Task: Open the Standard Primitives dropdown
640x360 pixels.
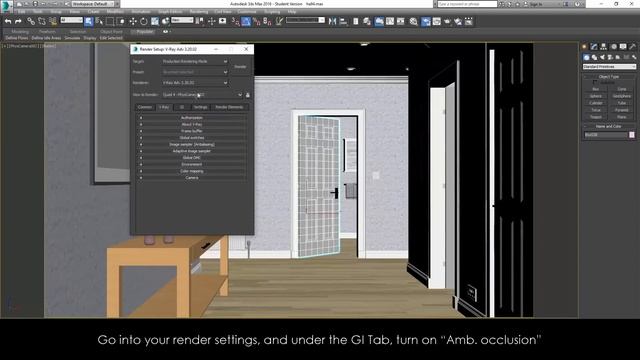Action: point(609,67)
